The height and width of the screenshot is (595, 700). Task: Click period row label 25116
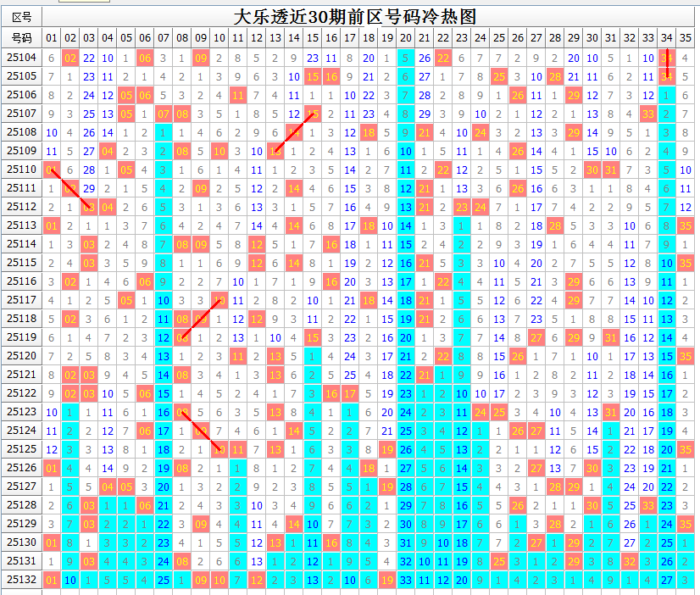click(x=21, y=281)
